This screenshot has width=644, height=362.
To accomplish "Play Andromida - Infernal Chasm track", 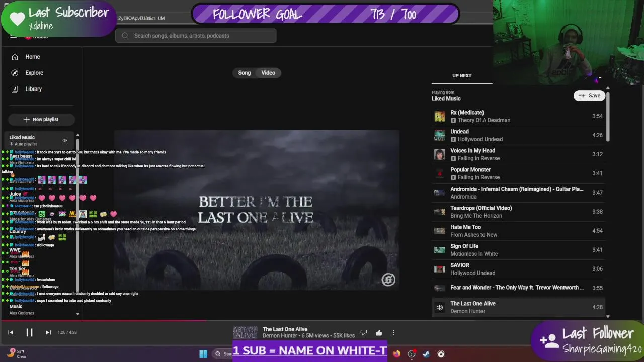I will point(518,193).
